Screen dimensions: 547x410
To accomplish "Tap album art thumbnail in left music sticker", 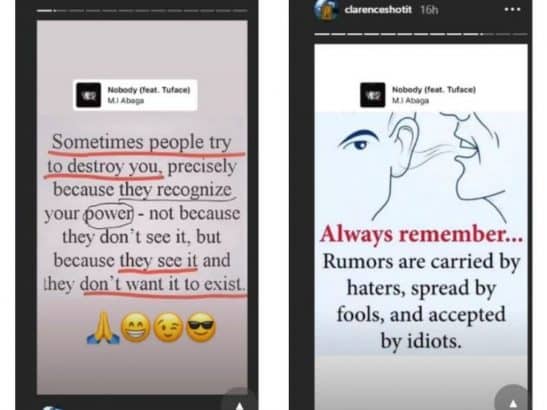I will click(x=89, y=95).
